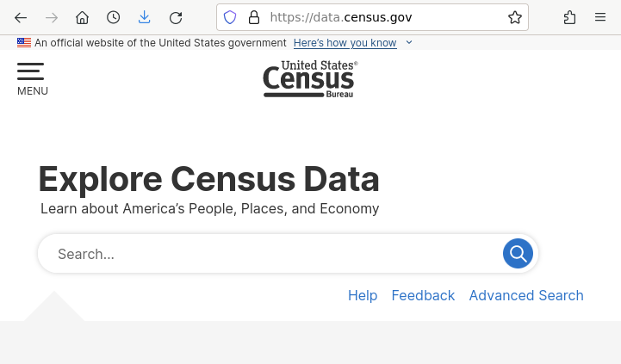Click the URL address bar

pos(379,17)
